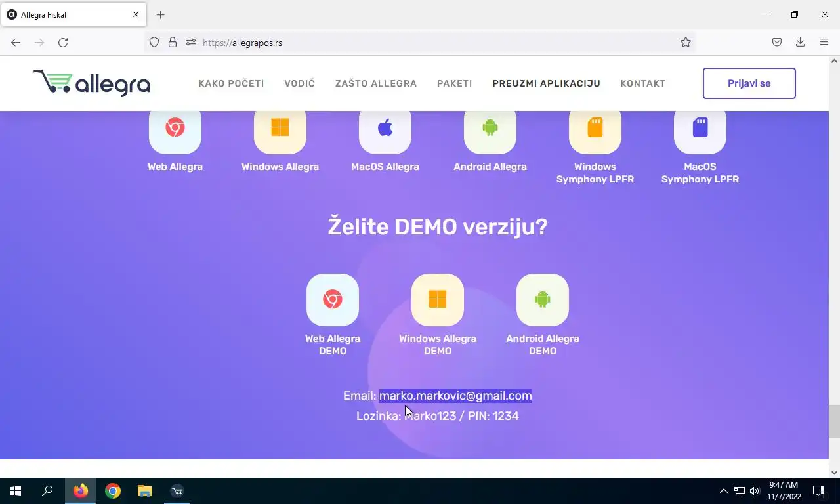Open the taskbar clock and date
This screenshot has height=504, width=840.
point(783,491)
